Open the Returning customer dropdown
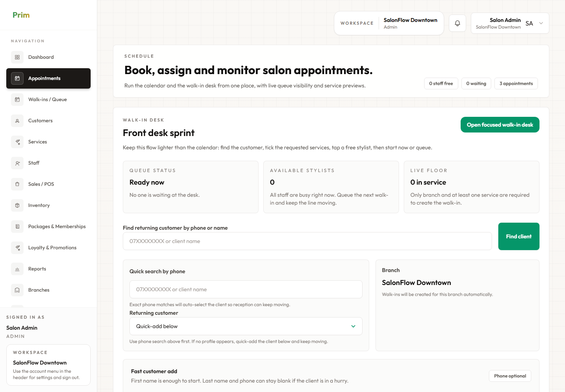The image size is (565, 392). coord(246,326)
